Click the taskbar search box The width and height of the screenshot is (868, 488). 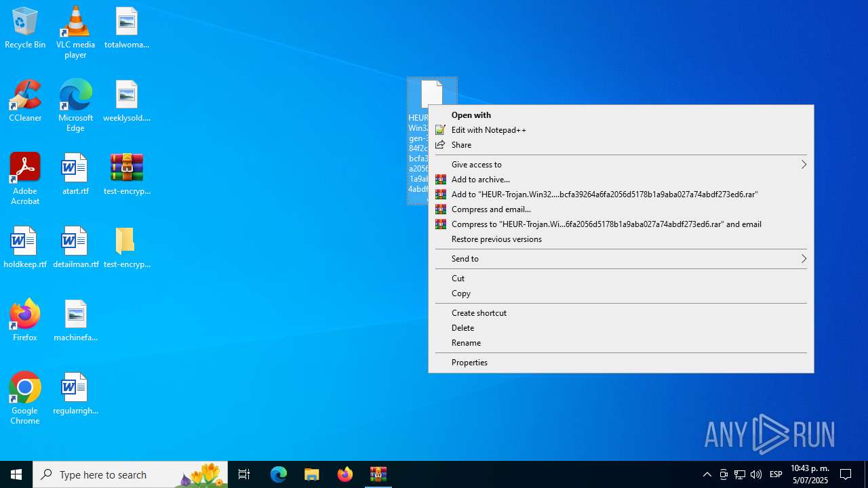[130, 474]
